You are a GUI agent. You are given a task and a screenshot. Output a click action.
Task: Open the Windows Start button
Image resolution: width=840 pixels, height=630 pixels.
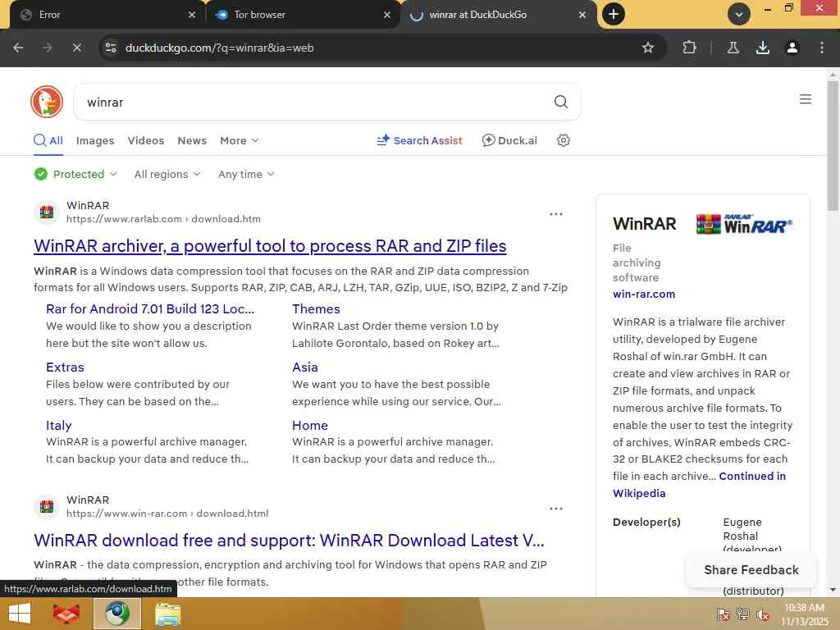20,614
